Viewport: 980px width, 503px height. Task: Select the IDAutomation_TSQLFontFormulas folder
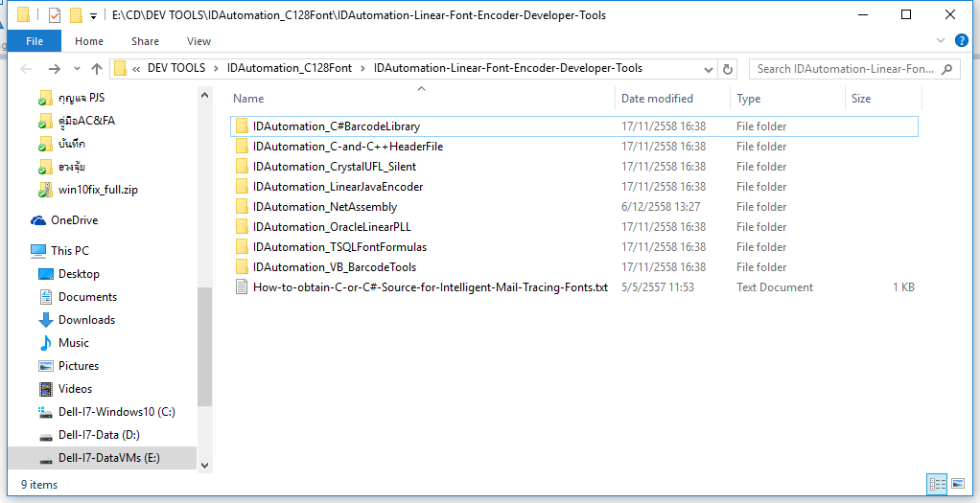(573, 247)
